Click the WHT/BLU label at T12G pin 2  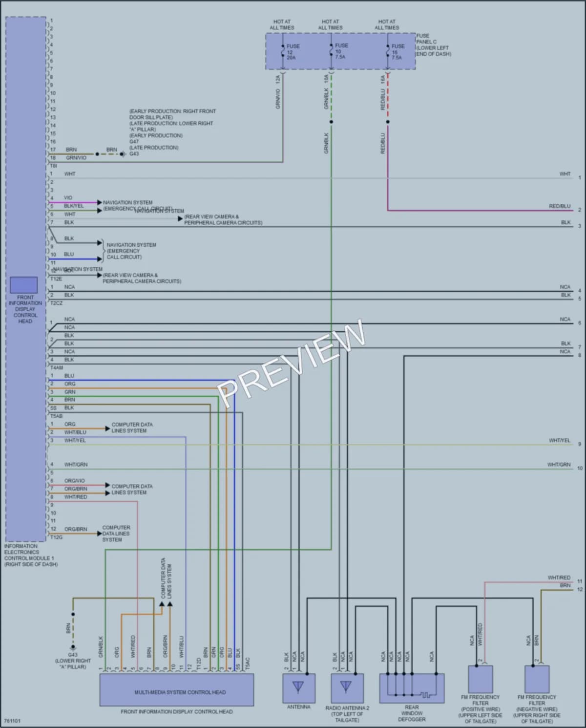click(x=75, y=432)
